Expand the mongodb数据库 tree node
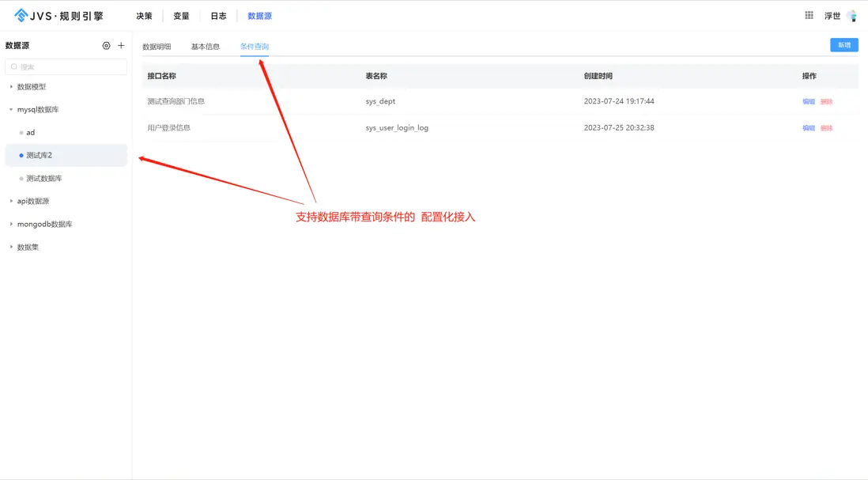This screenshot has height=480, width=868. 11,225
